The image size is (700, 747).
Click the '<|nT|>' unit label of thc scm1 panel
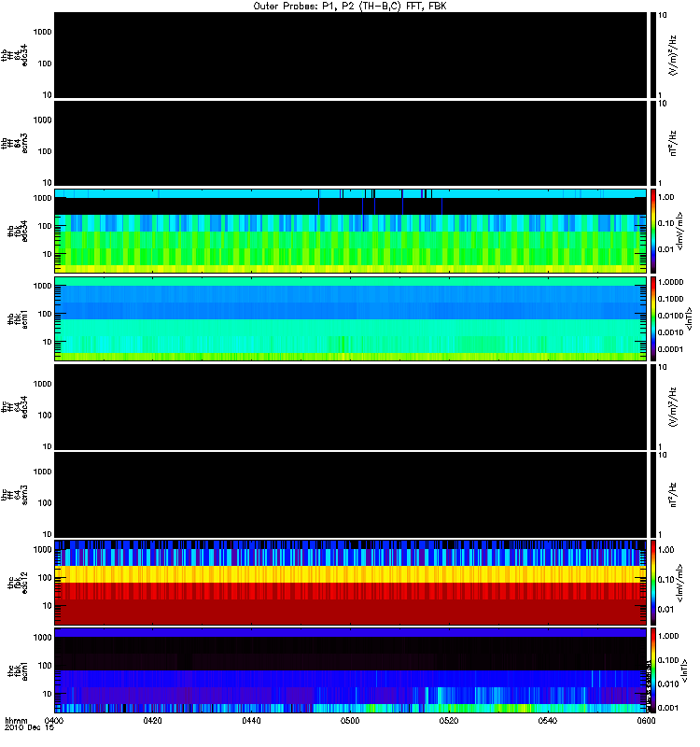pyautogui.click(x=685, y=670)
